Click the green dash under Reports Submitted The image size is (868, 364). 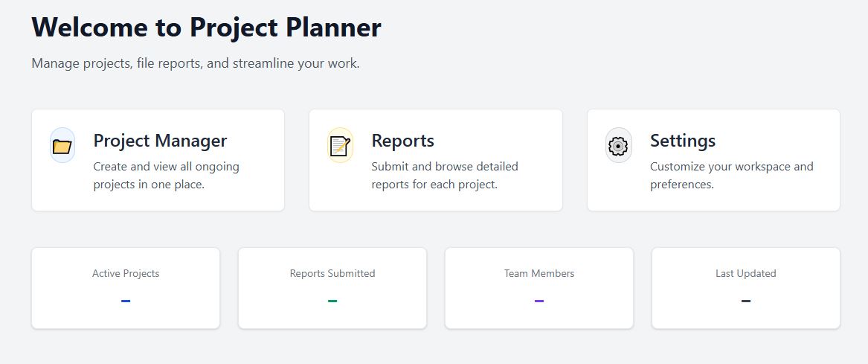[x=332, y=301]
